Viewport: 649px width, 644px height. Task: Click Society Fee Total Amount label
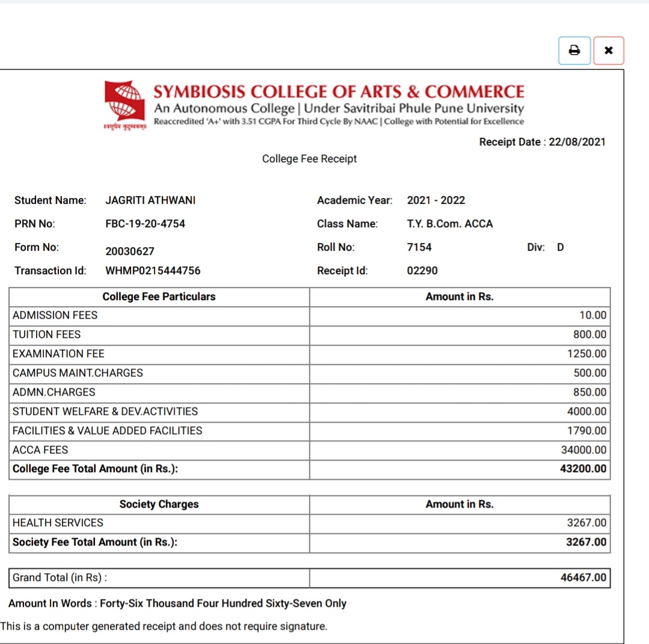tap(95, 542)
